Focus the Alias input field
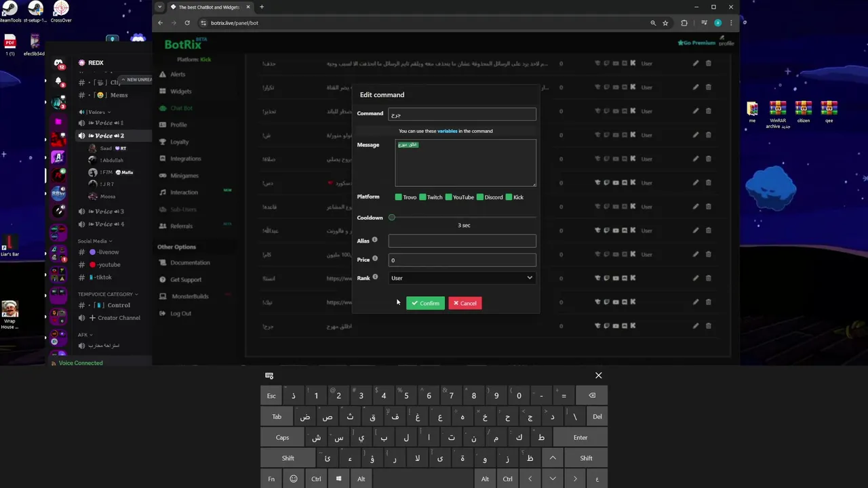868x488 pixels. coord(462,241)
